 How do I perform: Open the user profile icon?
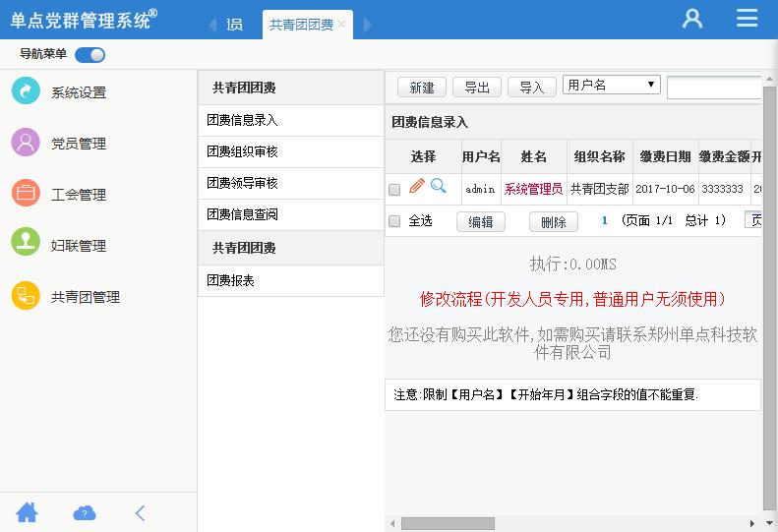[x=692, y=19]
